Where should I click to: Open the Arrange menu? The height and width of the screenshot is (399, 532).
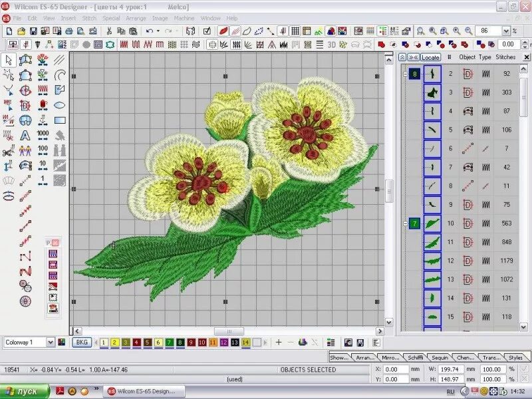[x=136, y=19]
